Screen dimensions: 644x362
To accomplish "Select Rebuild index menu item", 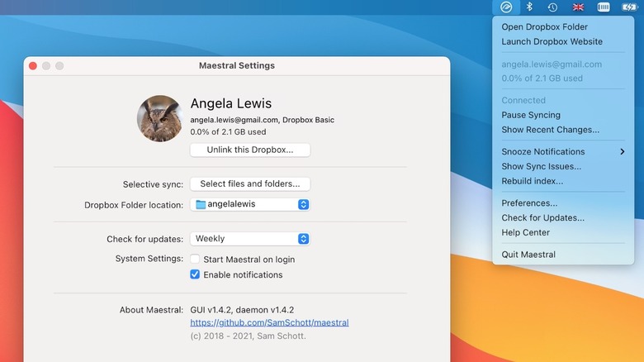I will pos(532,181).
